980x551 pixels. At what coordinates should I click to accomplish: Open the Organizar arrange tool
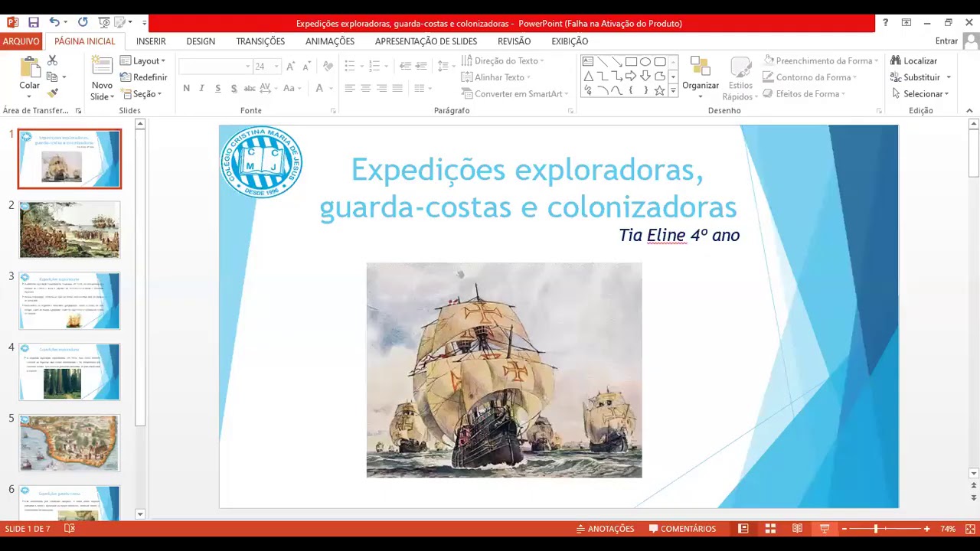tap(701, 77)
